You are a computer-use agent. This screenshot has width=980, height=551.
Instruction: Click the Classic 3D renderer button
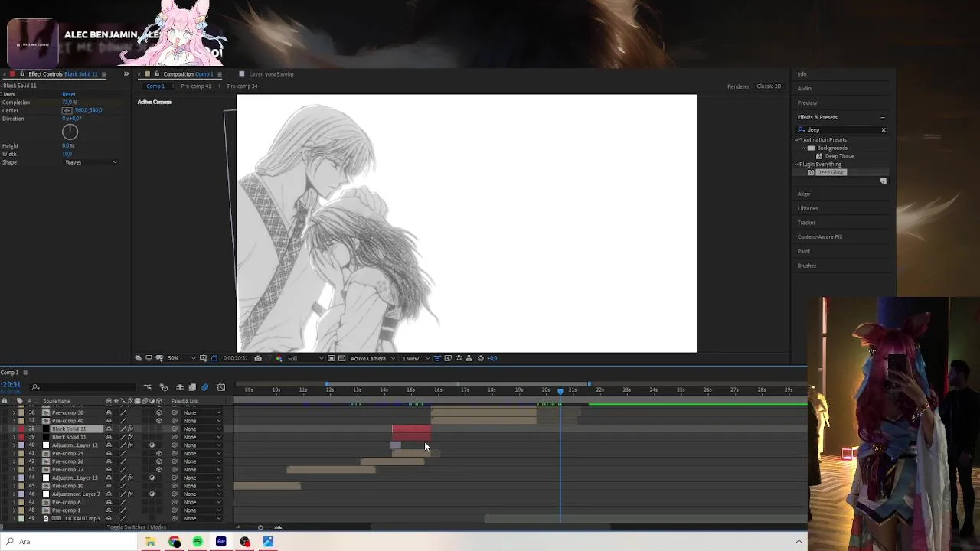click(769, 86)
